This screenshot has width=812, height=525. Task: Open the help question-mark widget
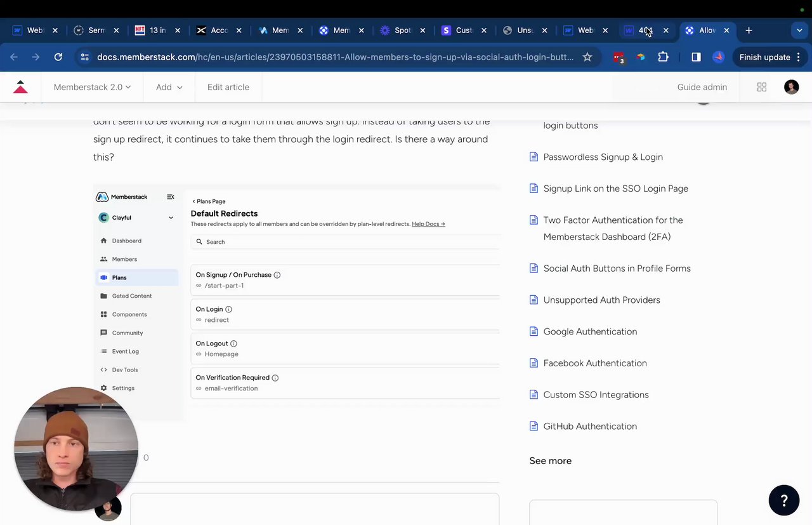783,500
